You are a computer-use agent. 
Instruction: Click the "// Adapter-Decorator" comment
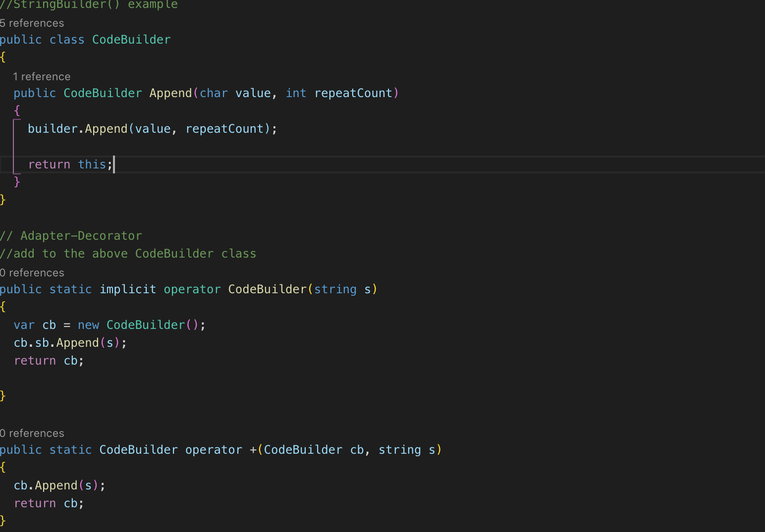tap(71, 236)
